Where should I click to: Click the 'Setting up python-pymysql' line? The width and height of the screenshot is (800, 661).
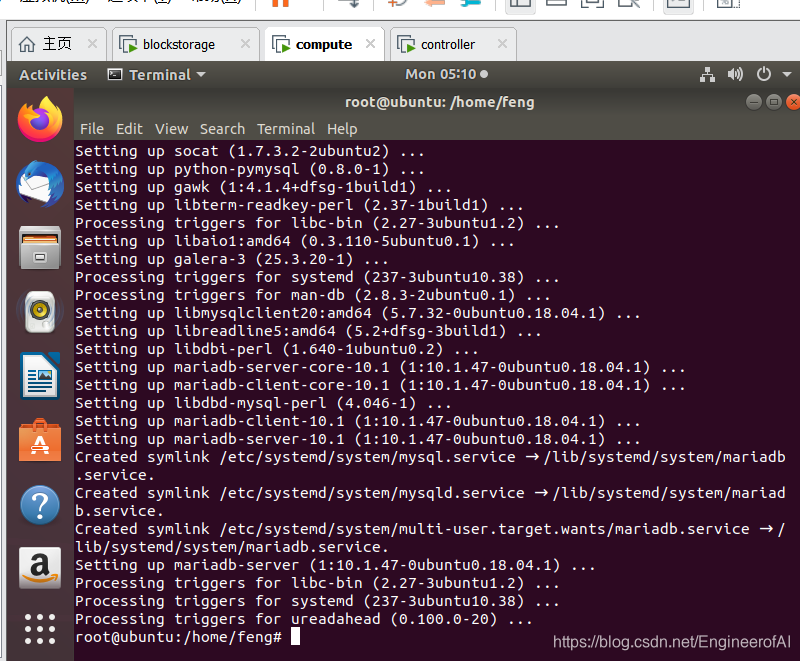249,169
